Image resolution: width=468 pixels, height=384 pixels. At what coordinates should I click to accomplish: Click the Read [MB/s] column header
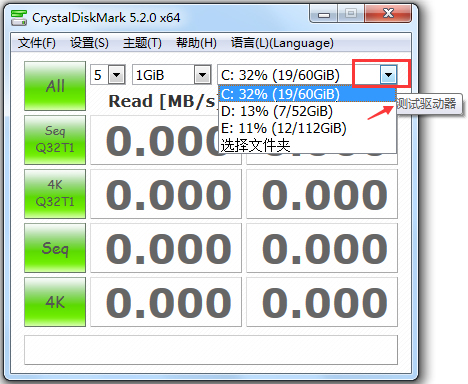(x=163, y=101)
